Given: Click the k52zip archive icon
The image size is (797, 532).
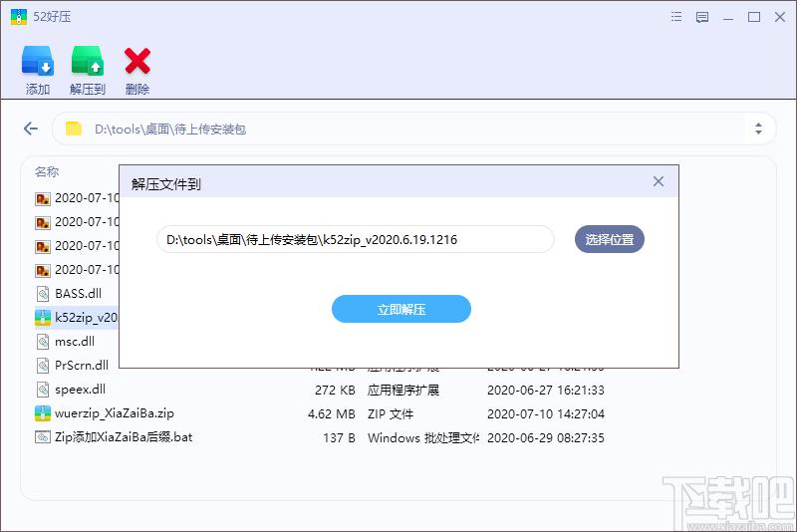Looking at the screenshot, I should (x=43, y=318).
